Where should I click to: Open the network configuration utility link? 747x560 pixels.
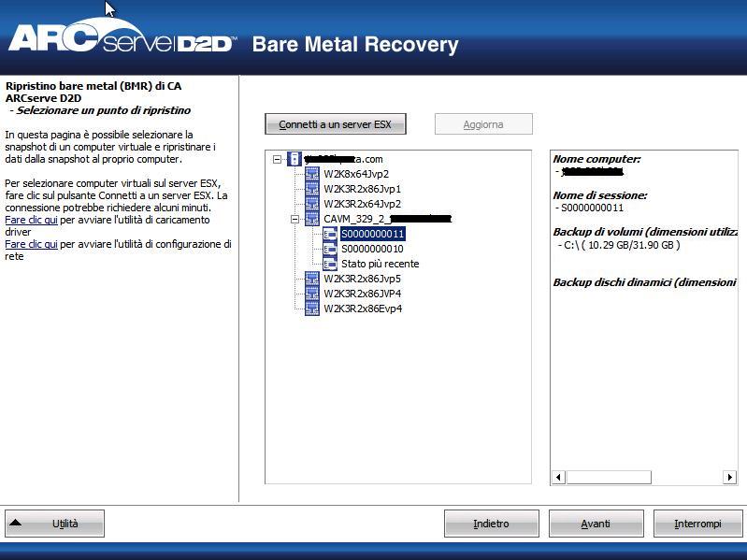click(x=31, y=244)
